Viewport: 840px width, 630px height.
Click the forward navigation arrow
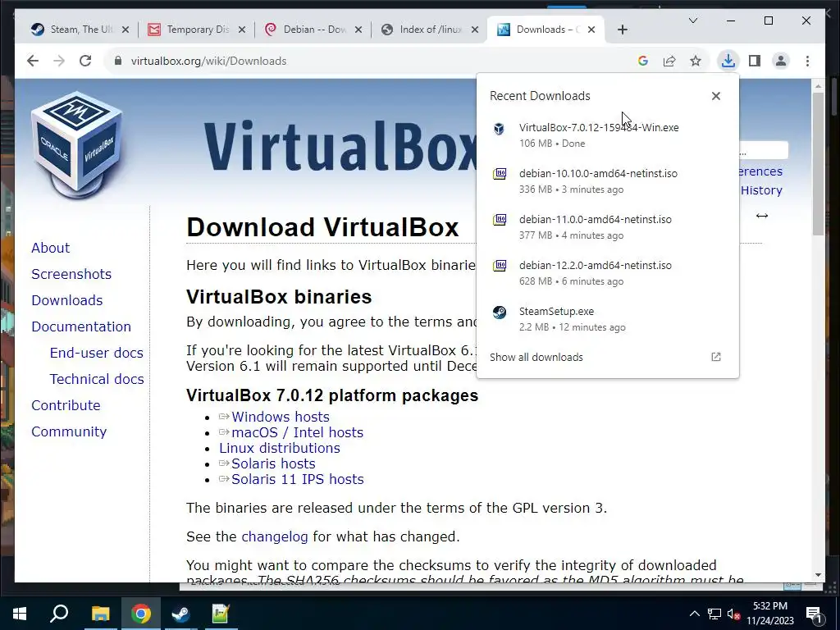pos(59,61)
